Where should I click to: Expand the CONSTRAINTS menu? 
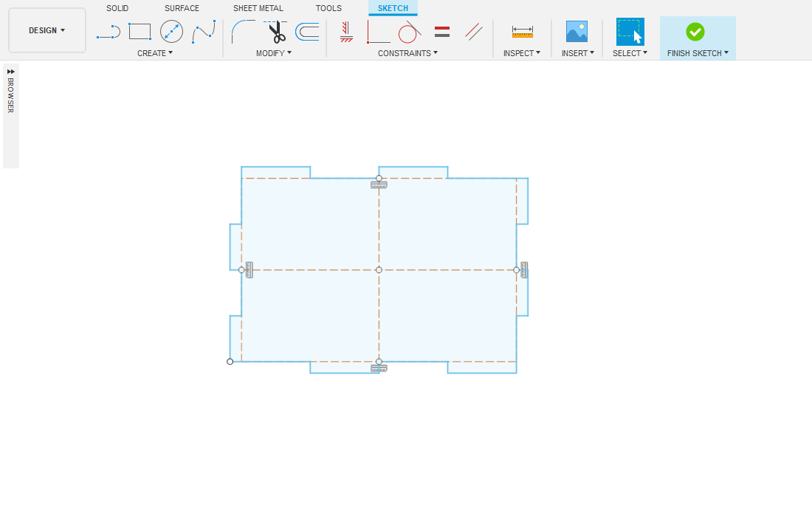click(407, 53)
